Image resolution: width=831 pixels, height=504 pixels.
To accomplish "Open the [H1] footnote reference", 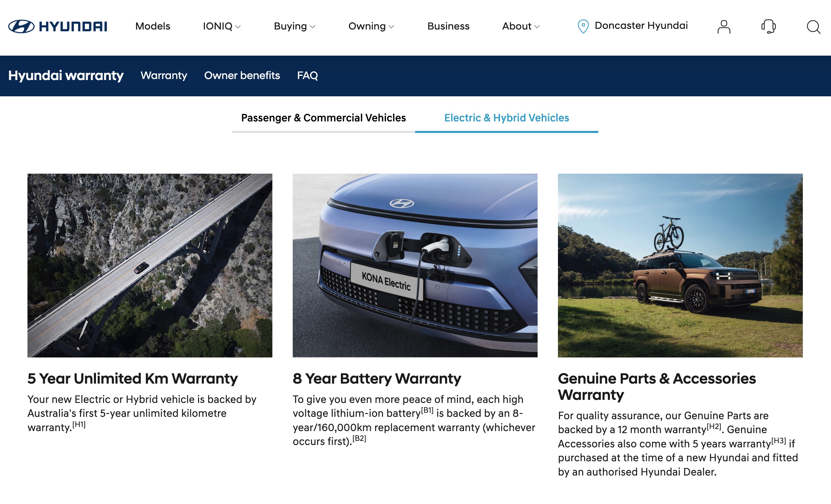I will (79, 425).
